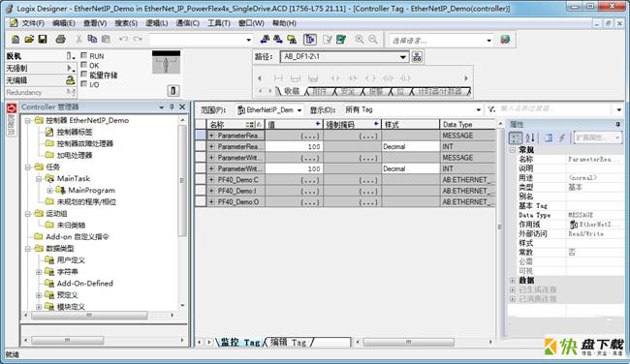
Task: Click the Copy icon in the toolbar
Action: click(92, 40)
